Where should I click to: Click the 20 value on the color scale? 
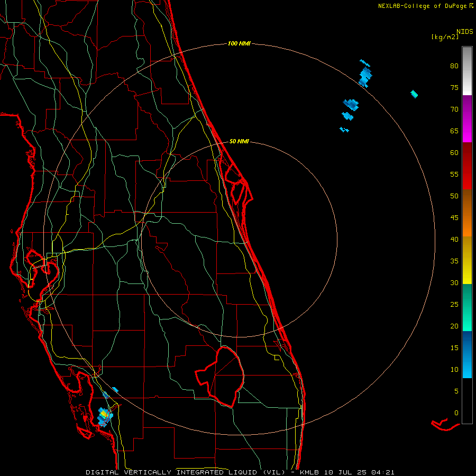pos(454,326)
